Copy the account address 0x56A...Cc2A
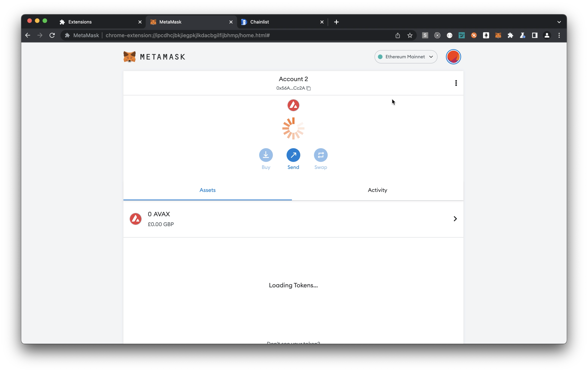 309,88
